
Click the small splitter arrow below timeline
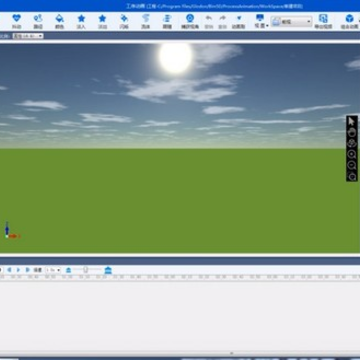click(x=232, y=353)
